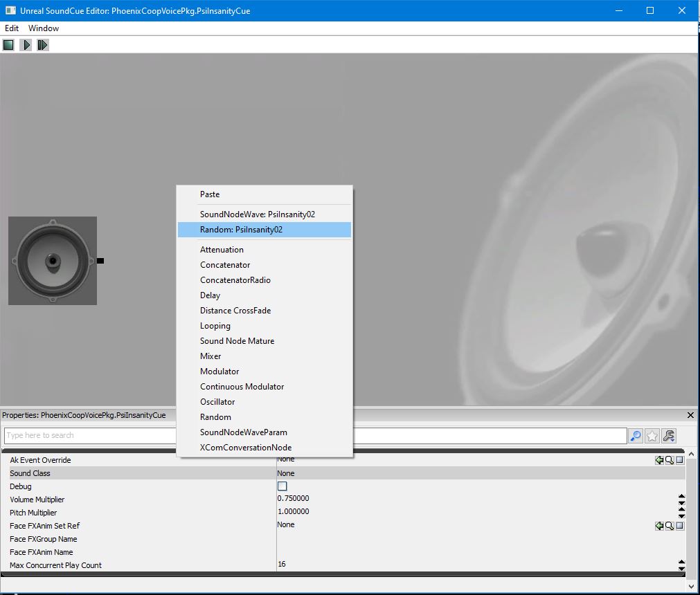Viewport: 700px width, 595px height.
Task: Close the Properties panel with its X button
Action: click(690, 415)
